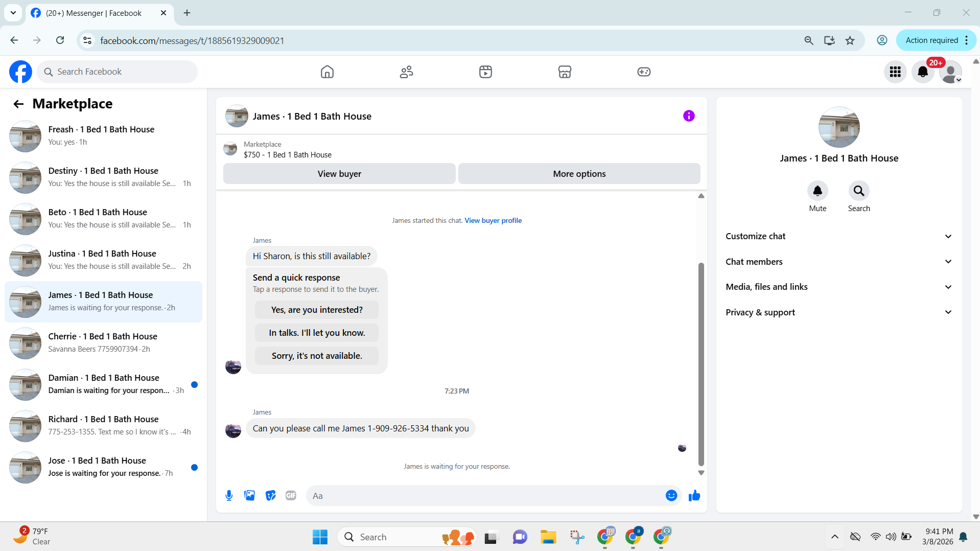This screenshot has height=551, width=980.
Task: Open the weather widget 79°F Clear
Action: tap(32, 536)
